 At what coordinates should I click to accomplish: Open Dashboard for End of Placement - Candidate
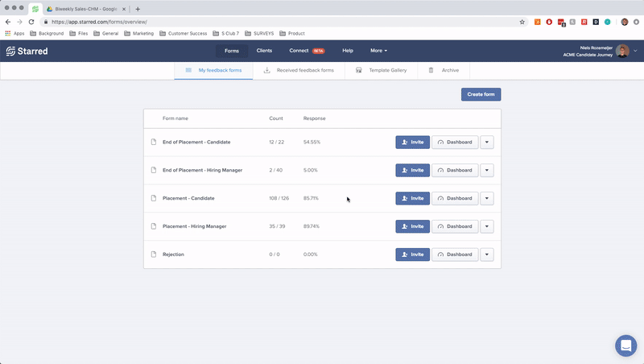[x=455, y=143]
